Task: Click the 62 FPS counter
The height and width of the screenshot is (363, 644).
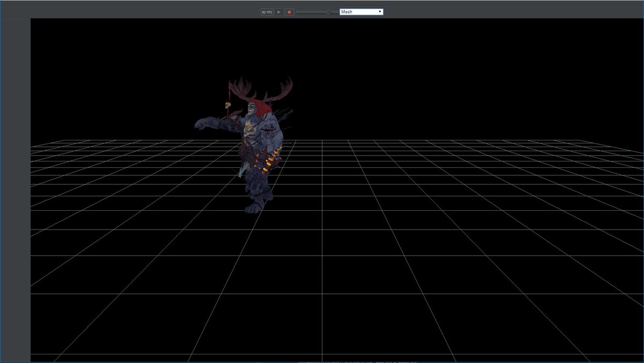Action: coord(267,12)
